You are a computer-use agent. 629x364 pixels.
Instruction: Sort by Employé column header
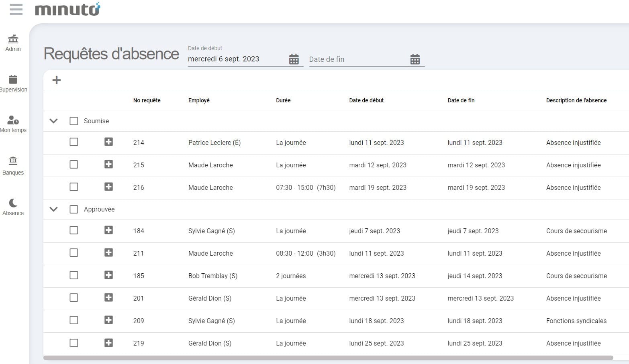click(x=199, y=100)
